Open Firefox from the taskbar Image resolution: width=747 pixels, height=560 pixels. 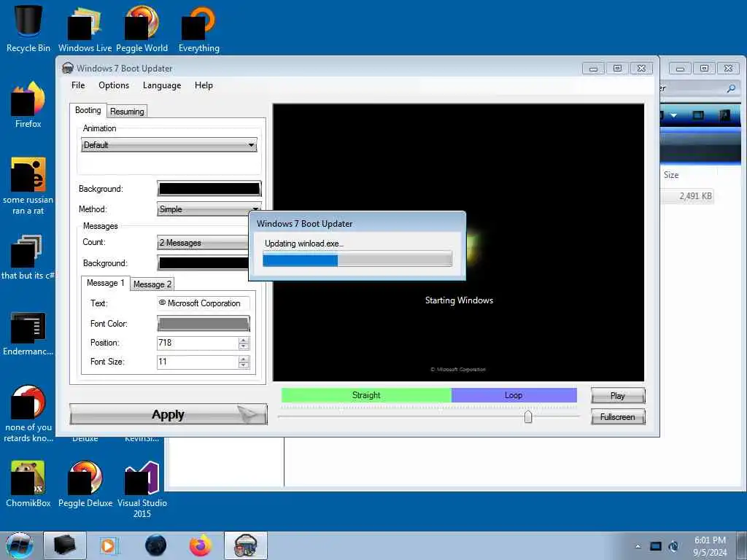coord(201,545)
